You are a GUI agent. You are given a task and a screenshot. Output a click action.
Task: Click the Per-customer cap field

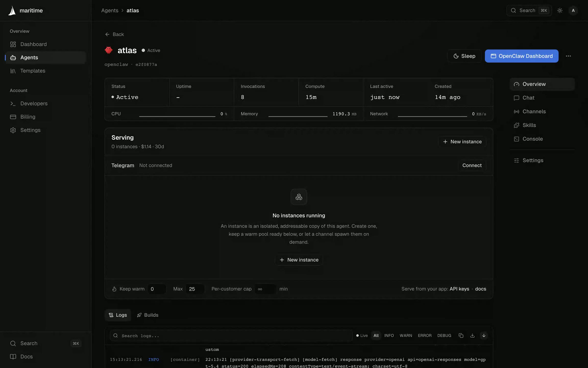point(265,289)
